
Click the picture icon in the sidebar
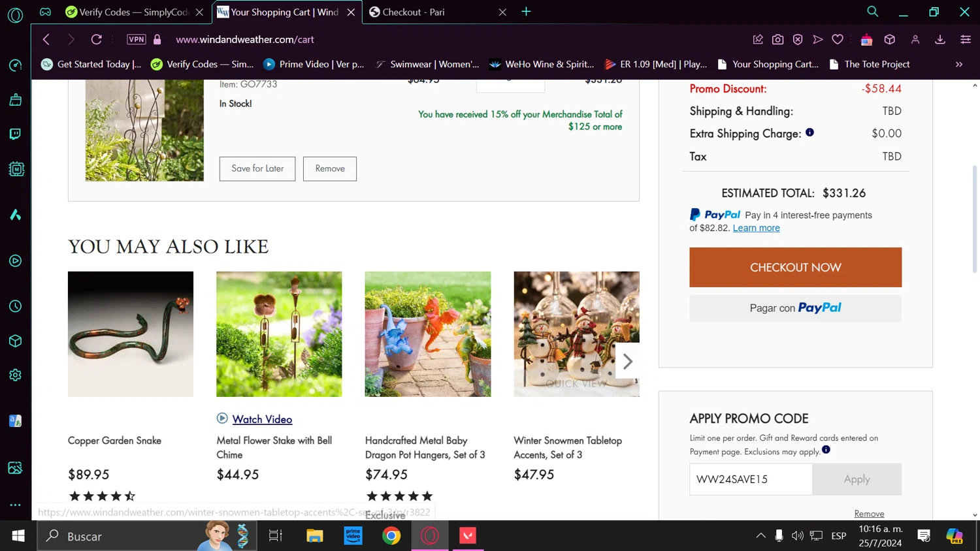[x=16, y=468]
